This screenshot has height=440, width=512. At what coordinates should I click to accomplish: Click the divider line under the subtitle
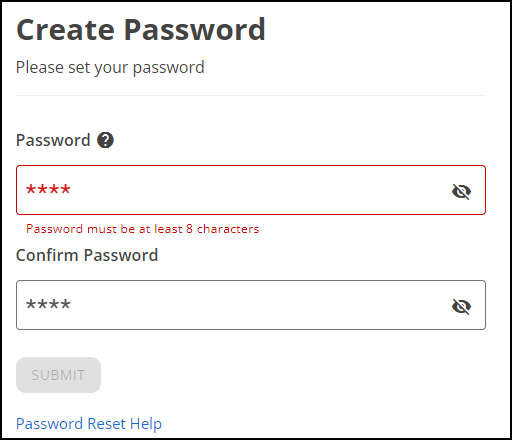(251, 96)
